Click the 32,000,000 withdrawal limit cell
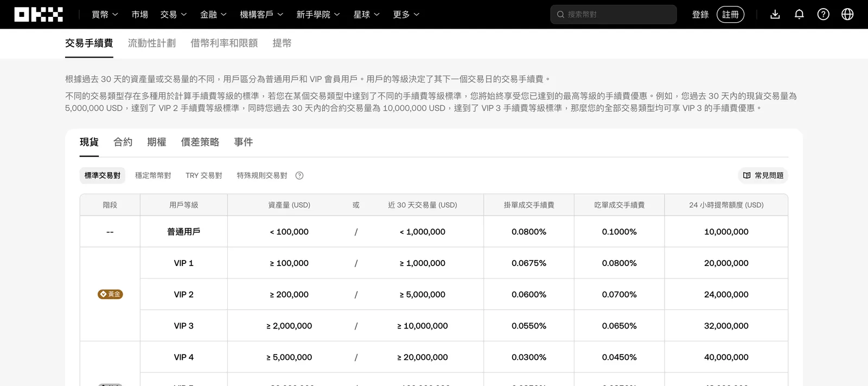The height and width of the screenshot is (386, 868). point(726,326)
